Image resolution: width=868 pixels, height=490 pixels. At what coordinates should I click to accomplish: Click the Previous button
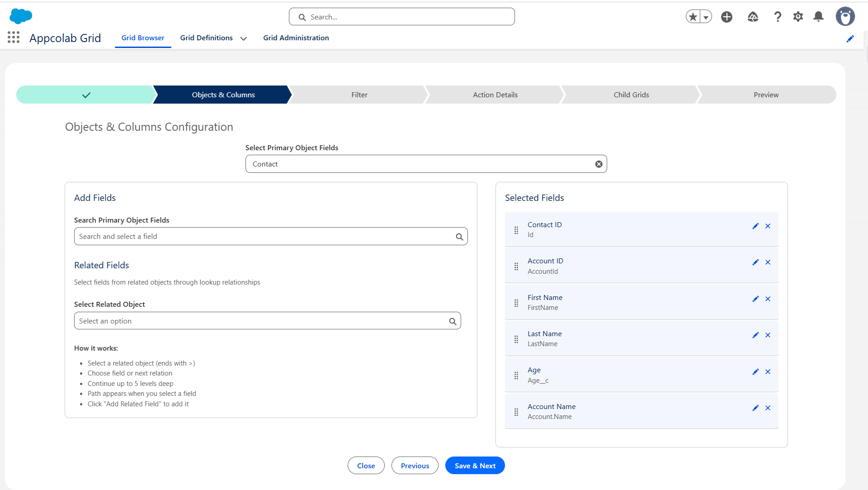415,466
